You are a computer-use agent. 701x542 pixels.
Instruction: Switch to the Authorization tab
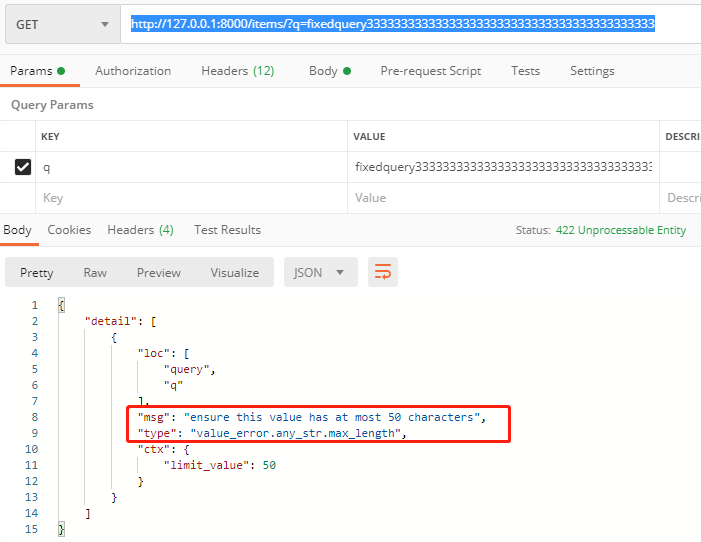133,71
